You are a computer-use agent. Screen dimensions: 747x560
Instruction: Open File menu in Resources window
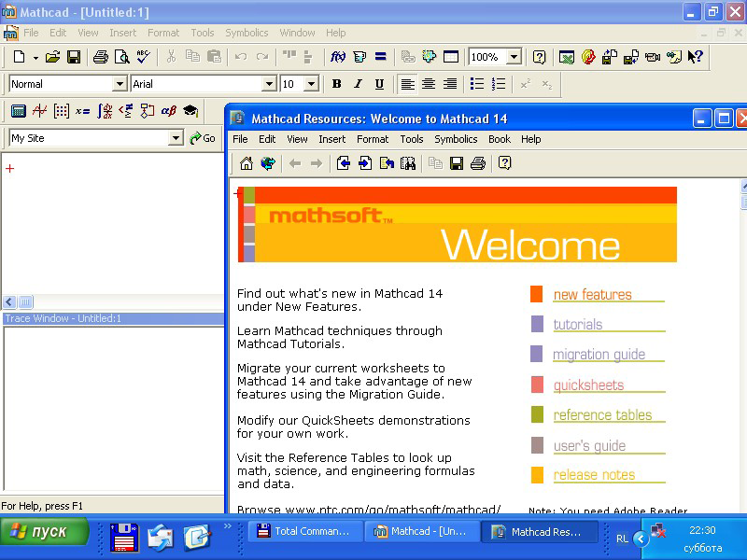[x=240, y=139]
